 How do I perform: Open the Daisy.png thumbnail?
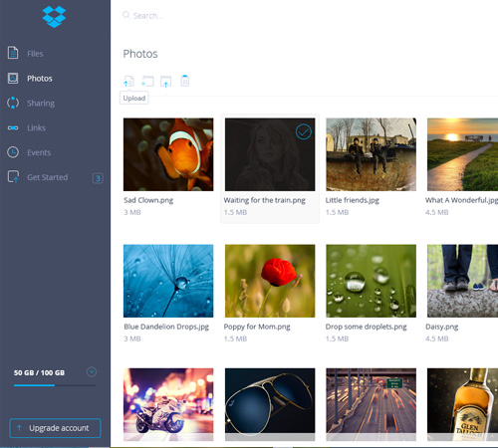pos(462,281)
